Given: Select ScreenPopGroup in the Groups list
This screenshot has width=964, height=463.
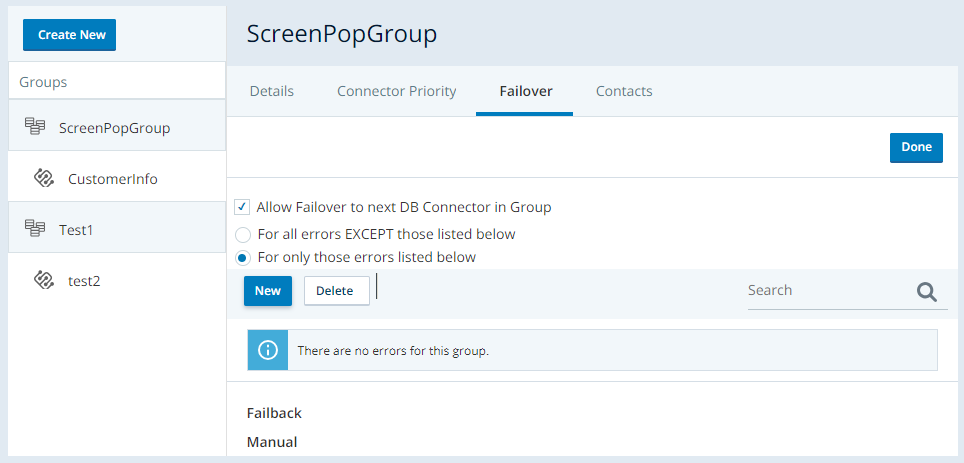Looking at the screenshot, I should tap(114, 127).
